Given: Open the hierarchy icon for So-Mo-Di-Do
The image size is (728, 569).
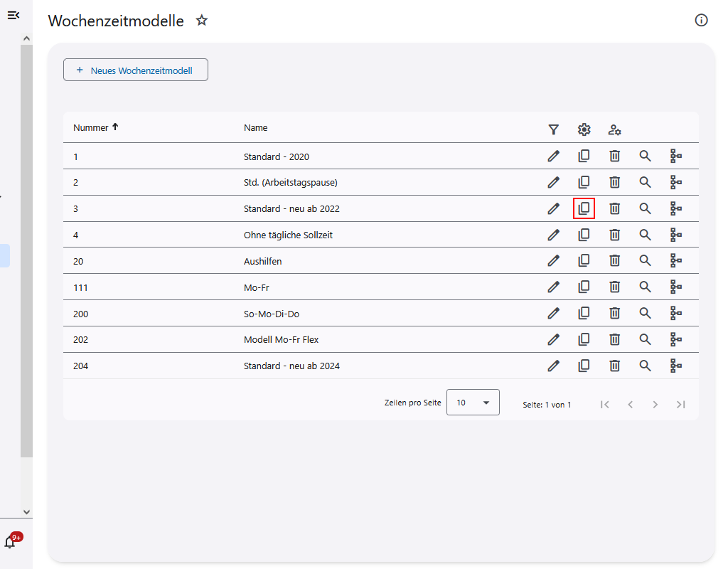Looking at the screenshot, I should [x=676, y=313].
